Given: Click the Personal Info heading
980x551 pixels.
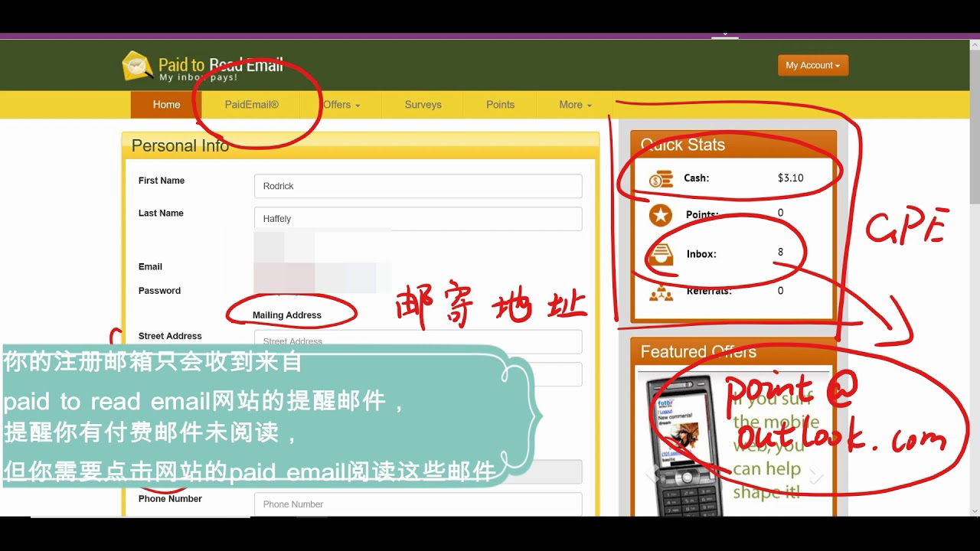Looking at the screenshot, I should coord(180,145).
